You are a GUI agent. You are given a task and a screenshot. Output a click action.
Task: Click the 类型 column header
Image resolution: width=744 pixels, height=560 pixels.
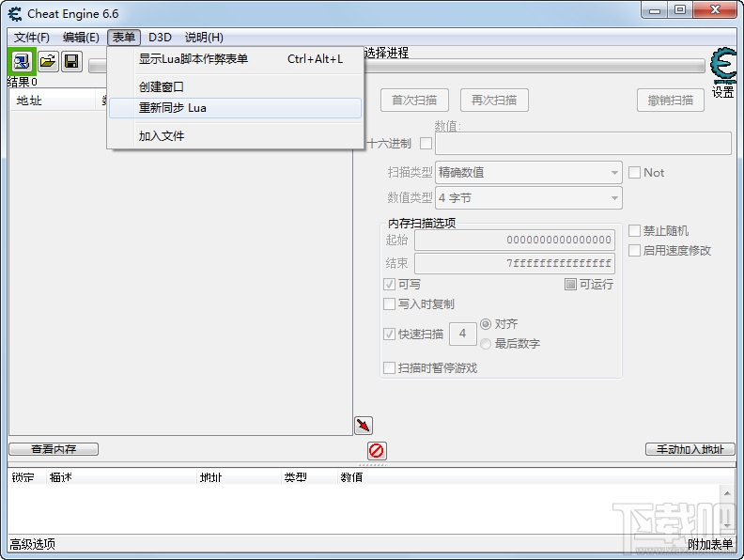(309, 477)
